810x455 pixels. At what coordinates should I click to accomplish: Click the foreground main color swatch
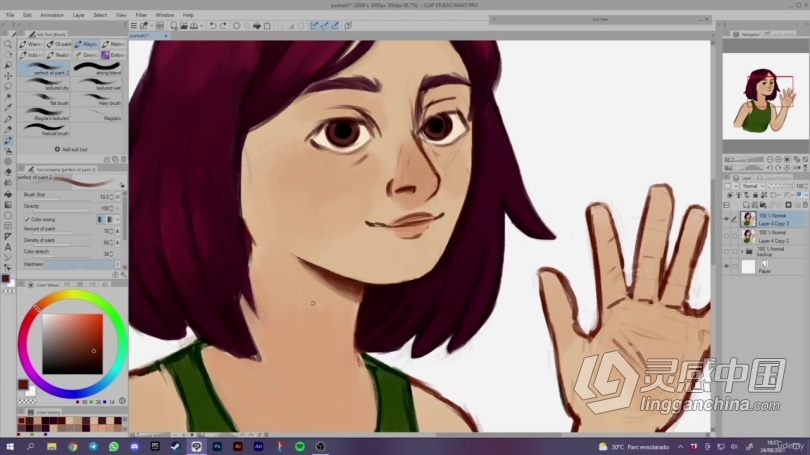(23, 384)
